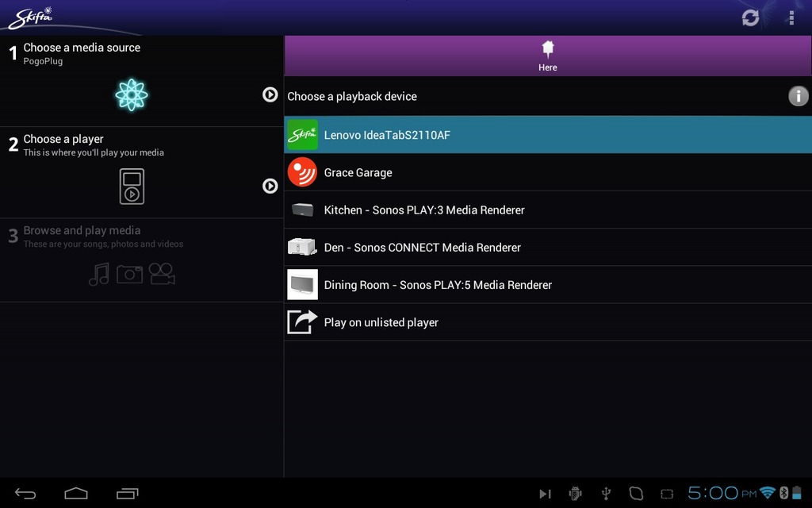Screen dimensions: 812x508
Task: Choose Kitchen - Sonos PLAY:3 Media Renderer
Action: [548, 210]
